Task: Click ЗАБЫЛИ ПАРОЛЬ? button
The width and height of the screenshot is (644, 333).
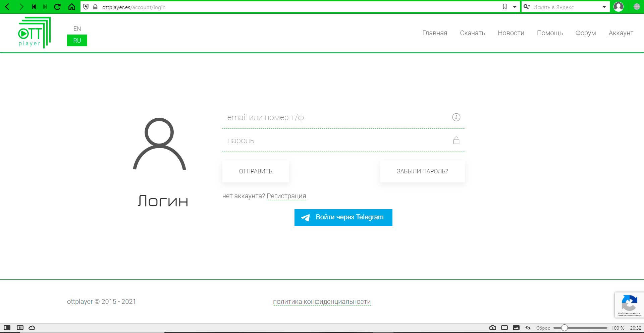Action: (x=422, y=171)
